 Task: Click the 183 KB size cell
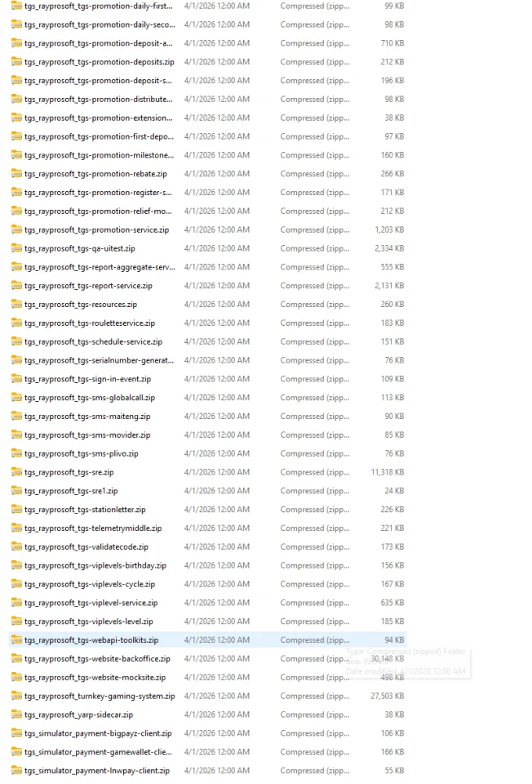pyautogui.click(x=392, y=323)
